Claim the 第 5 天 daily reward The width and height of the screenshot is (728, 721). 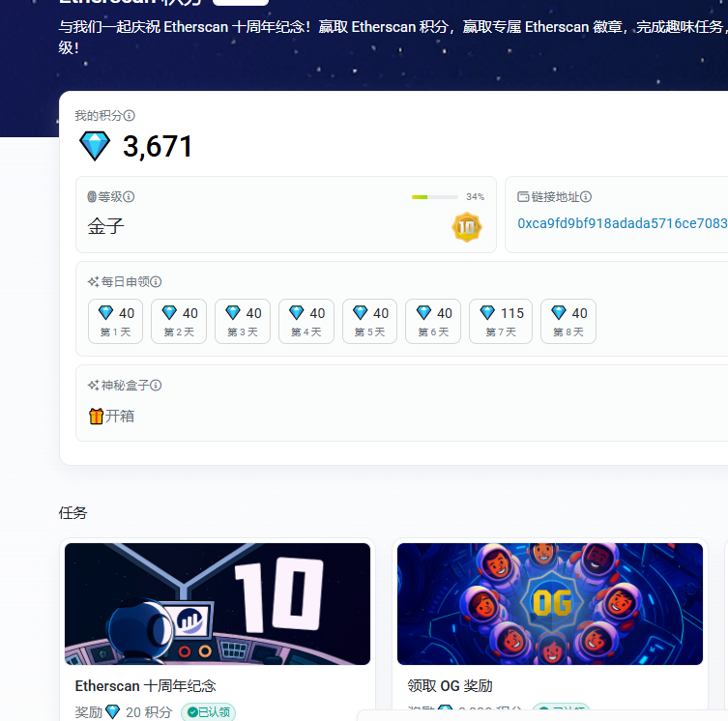pos(369,321)
